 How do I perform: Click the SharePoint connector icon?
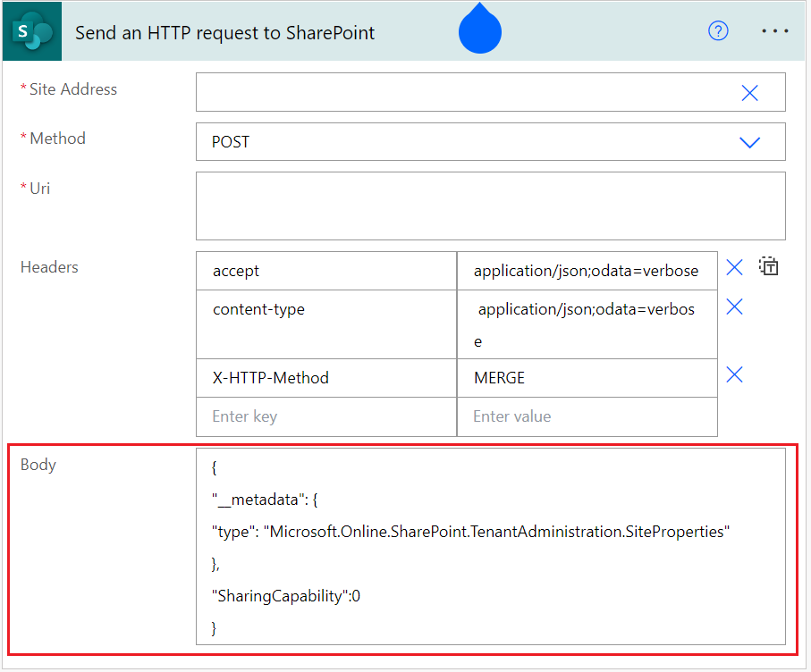coord(32,31)
